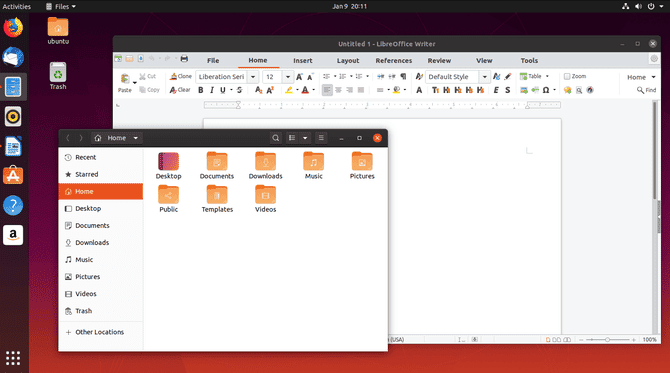Apply Strong emphasis character style icon

(507, 90)
